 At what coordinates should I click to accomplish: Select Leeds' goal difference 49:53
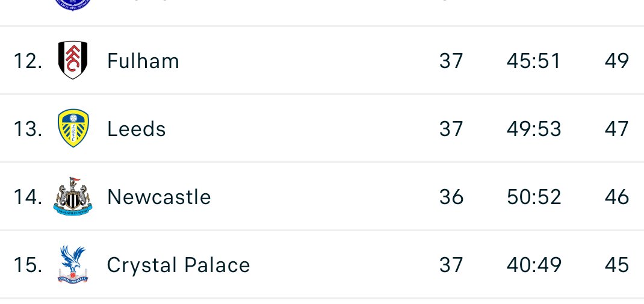click(533, 129)
